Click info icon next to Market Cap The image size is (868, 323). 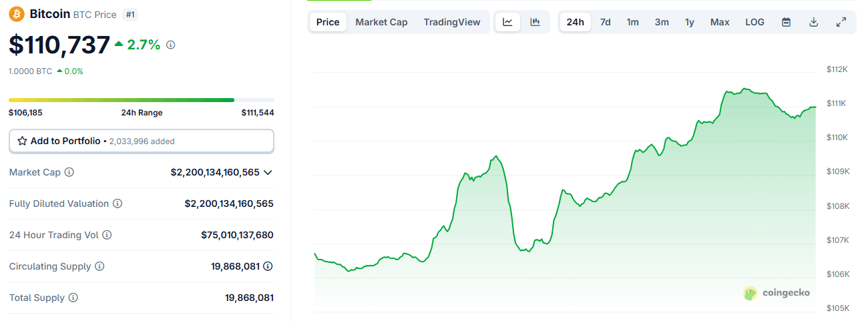69,172
